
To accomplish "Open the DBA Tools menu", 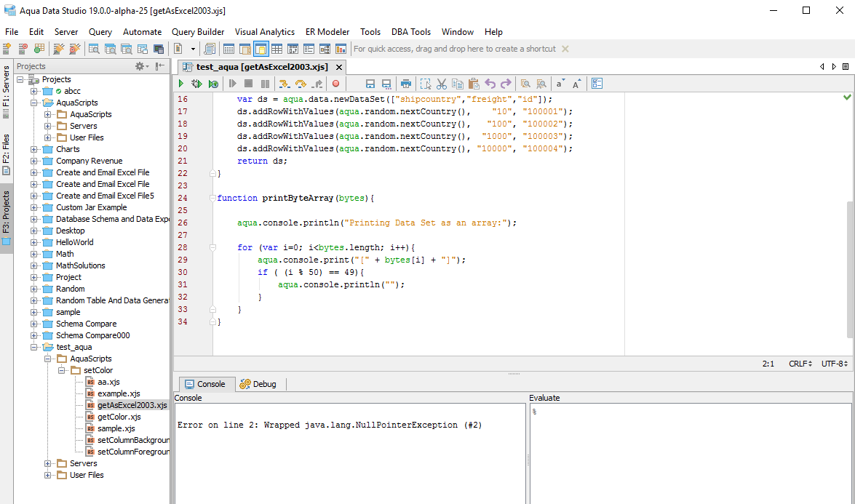I will pyautogui.click(x=411, y=32).
